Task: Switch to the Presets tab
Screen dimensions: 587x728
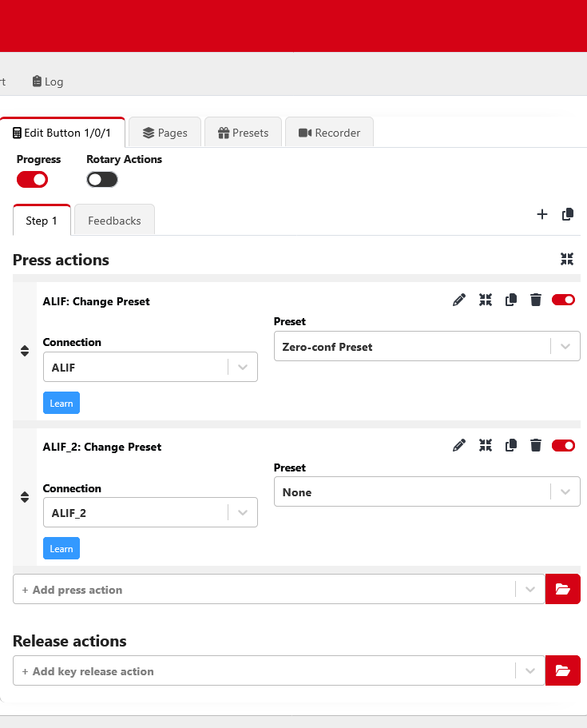Action: pyautogui.click(x=243, y=133)
